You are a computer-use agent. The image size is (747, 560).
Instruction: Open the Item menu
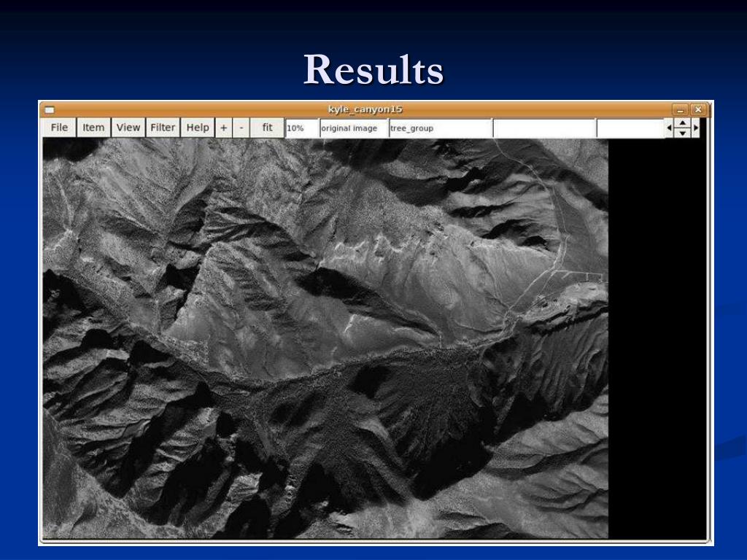pyautogui.click(x=93, y=128)
